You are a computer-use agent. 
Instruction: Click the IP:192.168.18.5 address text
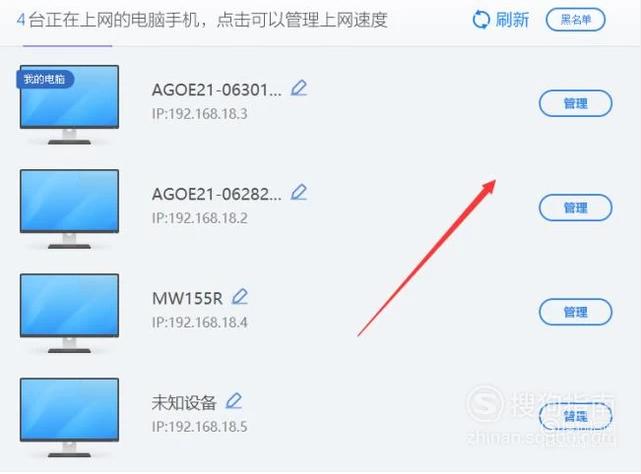[x=199, y=427]
